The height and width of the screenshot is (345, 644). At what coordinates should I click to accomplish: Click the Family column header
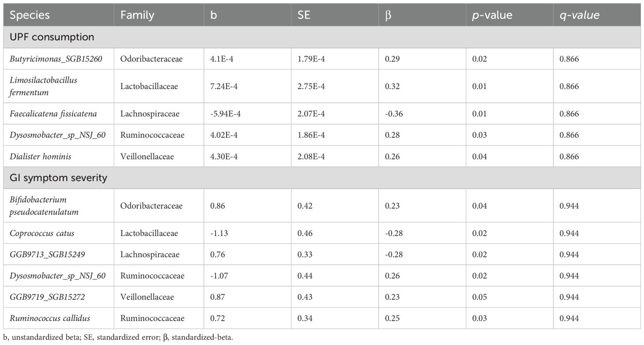(x=137, y=15)
